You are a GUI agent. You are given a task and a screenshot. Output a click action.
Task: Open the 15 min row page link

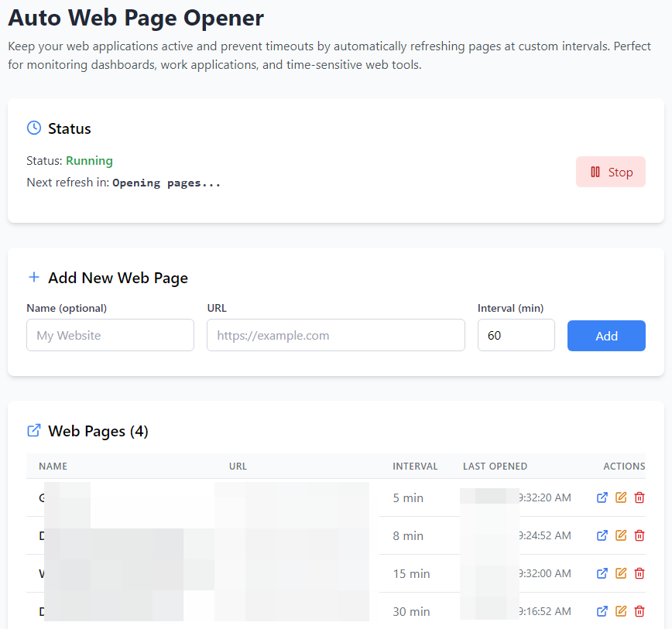coord(602,573)
